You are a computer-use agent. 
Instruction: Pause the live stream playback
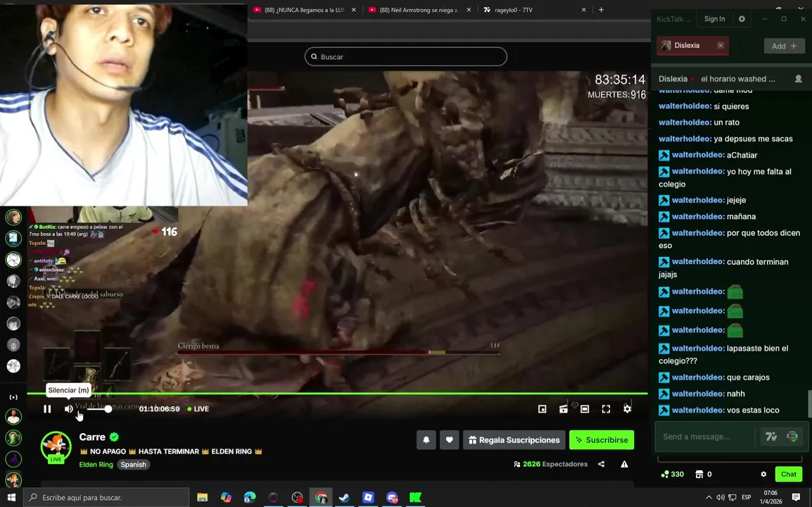pyautogui.click(x=47, y=409)
